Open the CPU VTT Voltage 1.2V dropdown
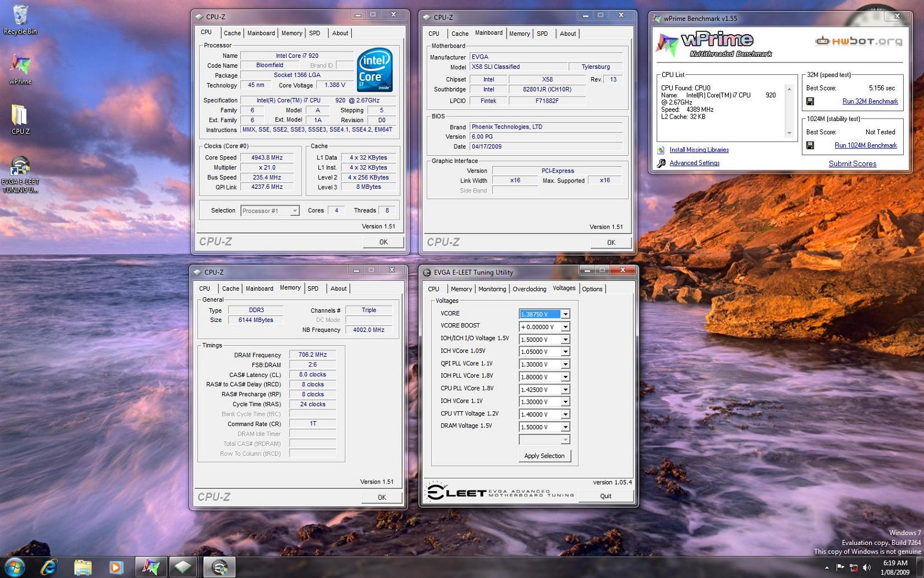This screenshot has width=924, height=578. [x=565, y=415]
